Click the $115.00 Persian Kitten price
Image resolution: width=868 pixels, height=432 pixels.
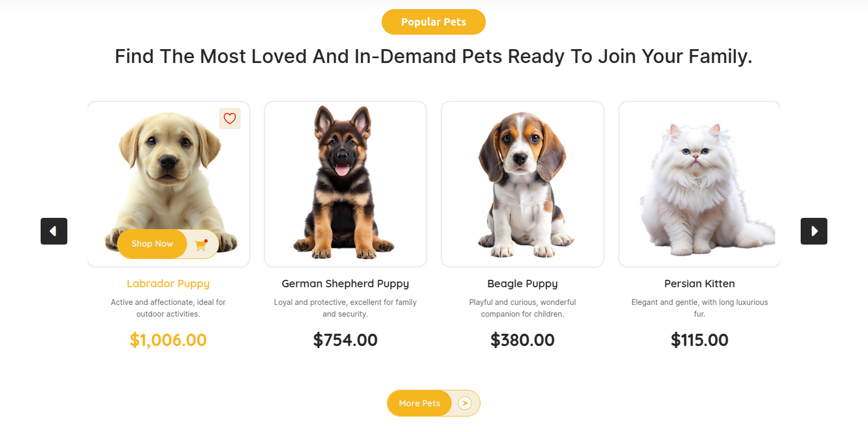point(699,340)
